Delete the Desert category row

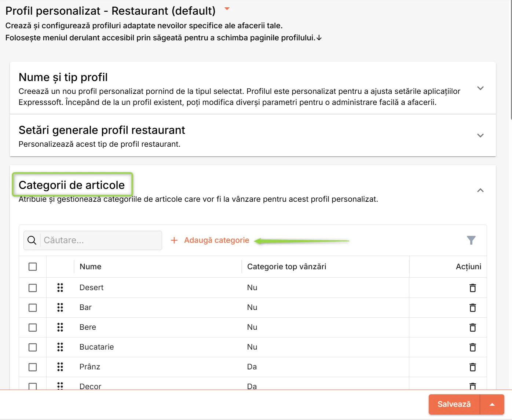point(472,288)
